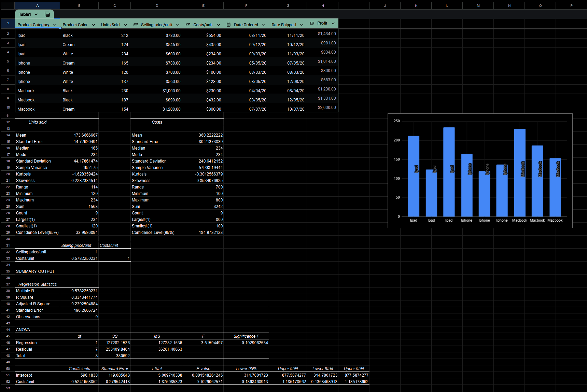The width and height of the screenshot is (587, 392).
Task: Click the Iphone cell in row 5
Action: pyautogui.click(x=24, y=63)
